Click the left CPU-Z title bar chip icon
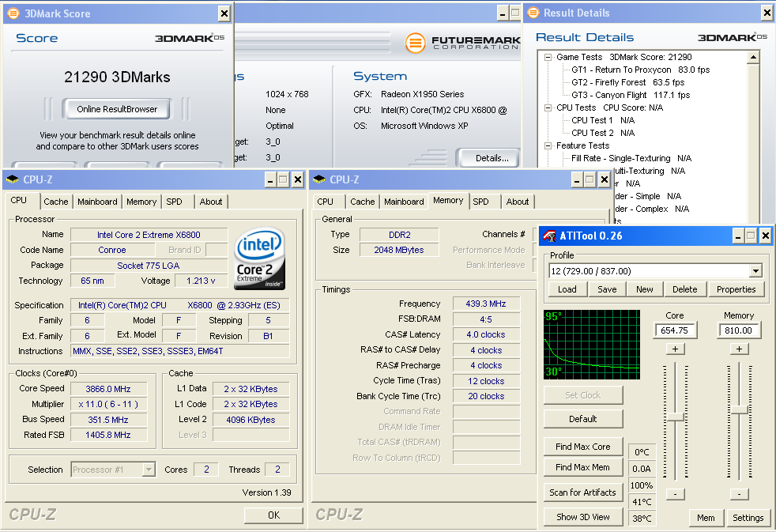 tap(13, 179)
